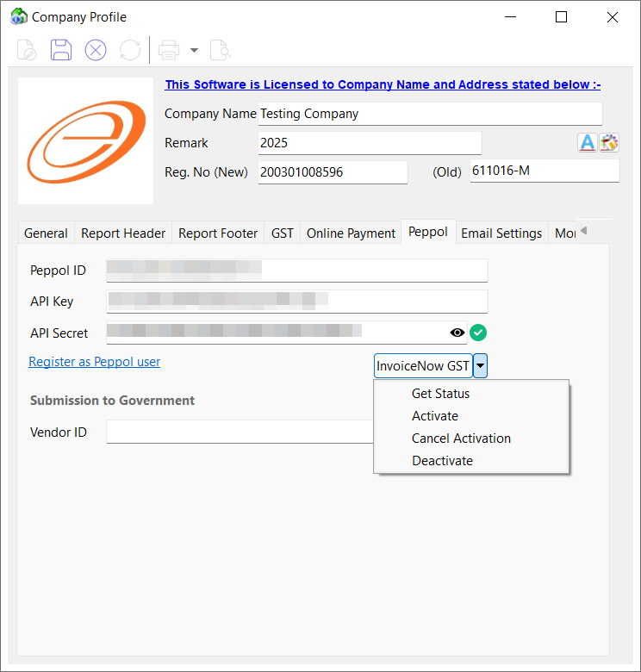This screenshot has width=641, height=672.
Task: Toggle API Secret visibility eye icon
Action: tap(457, 333)
